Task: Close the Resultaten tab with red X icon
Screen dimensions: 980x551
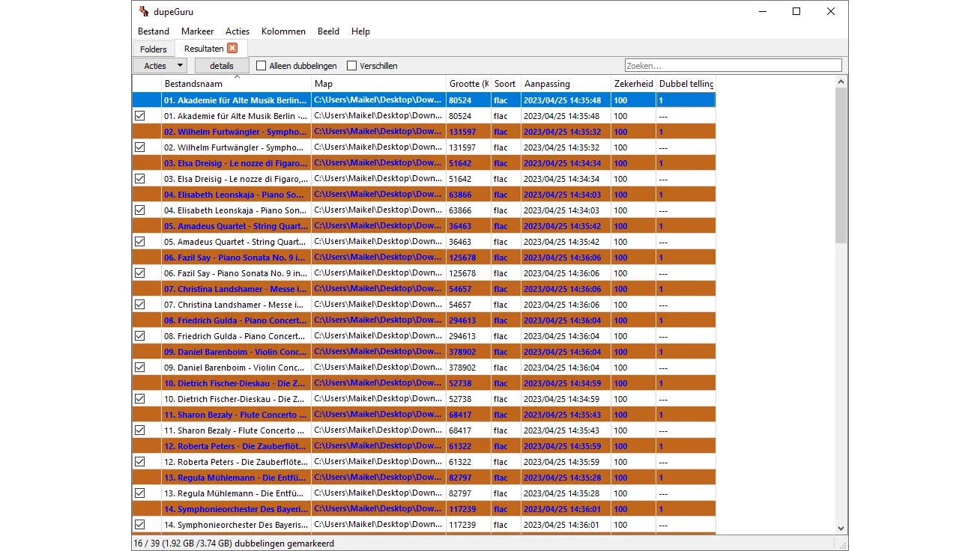Action: [x=232, y=48]
